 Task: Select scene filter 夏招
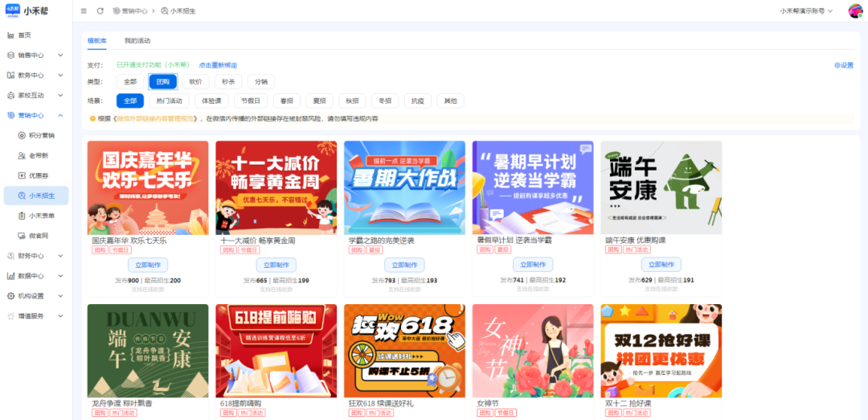coord(319,101)
